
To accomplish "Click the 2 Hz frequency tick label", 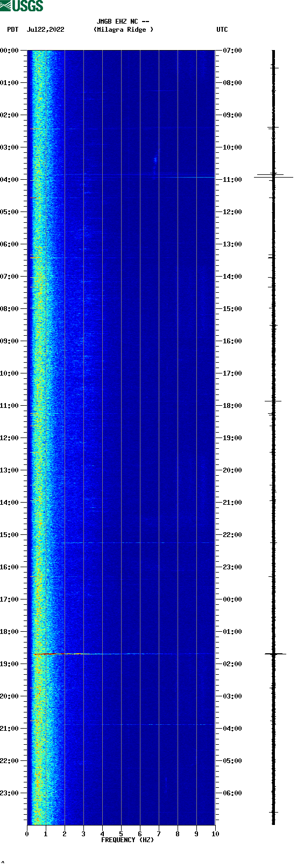I will point(65,834).
